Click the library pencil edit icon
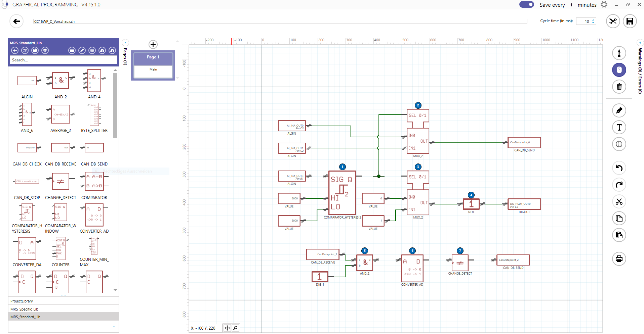644x334 pixels. [x=82, y=50]
